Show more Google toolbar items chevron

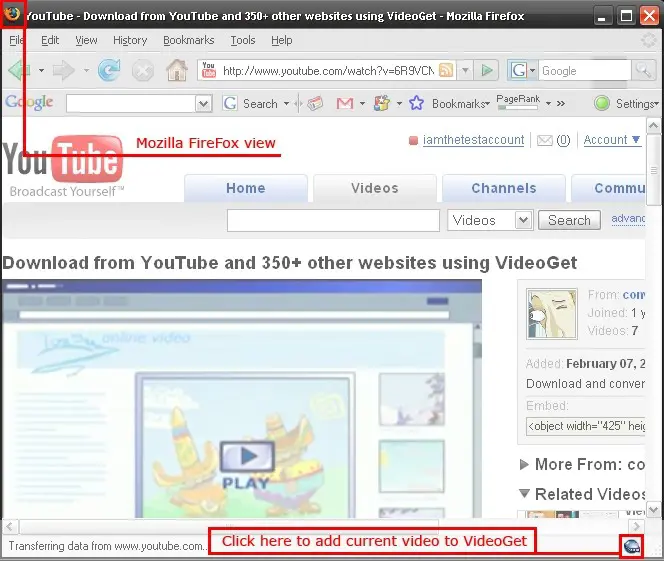pyautogui.click(x=561, y=103)
